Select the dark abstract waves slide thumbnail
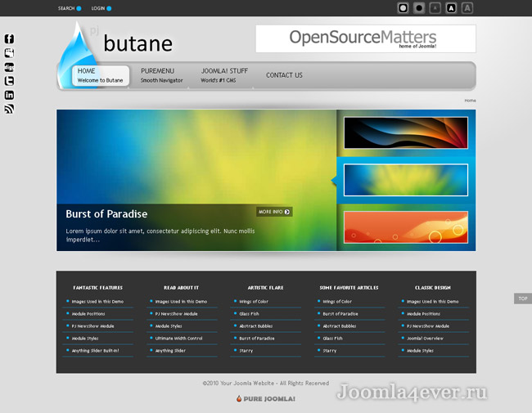This screenshot has width=532, height=413. tap(406, 133)
